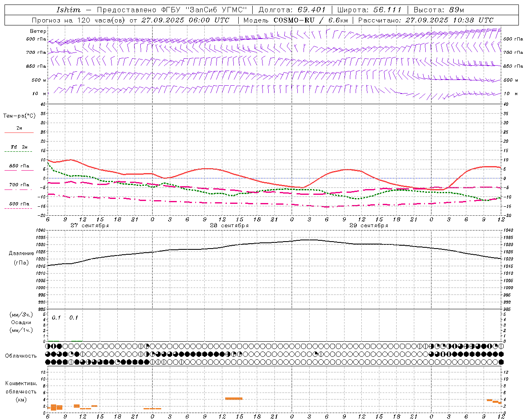Click the "Облачность" cloud cover label
The width and height of the screenshot is (525, 420).
click(x=21, y=356)
